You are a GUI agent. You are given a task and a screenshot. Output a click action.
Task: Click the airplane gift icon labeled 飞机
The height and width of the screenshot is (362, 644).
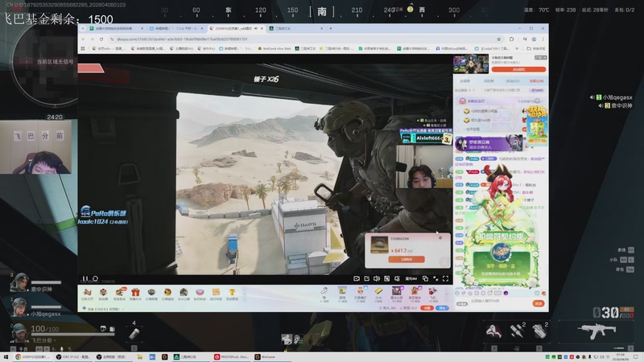click(433, 292)
